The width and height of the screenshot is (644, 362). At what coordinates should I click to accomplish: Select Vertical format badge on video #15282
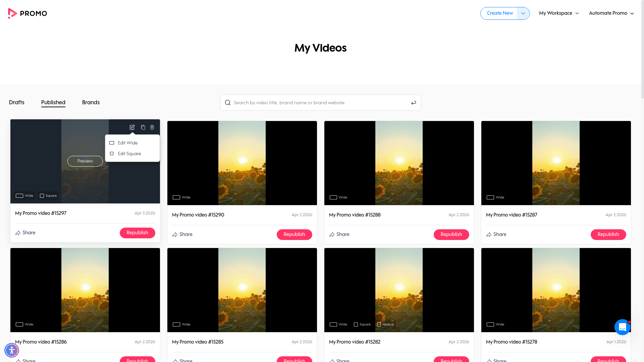(x=385, y=324)
